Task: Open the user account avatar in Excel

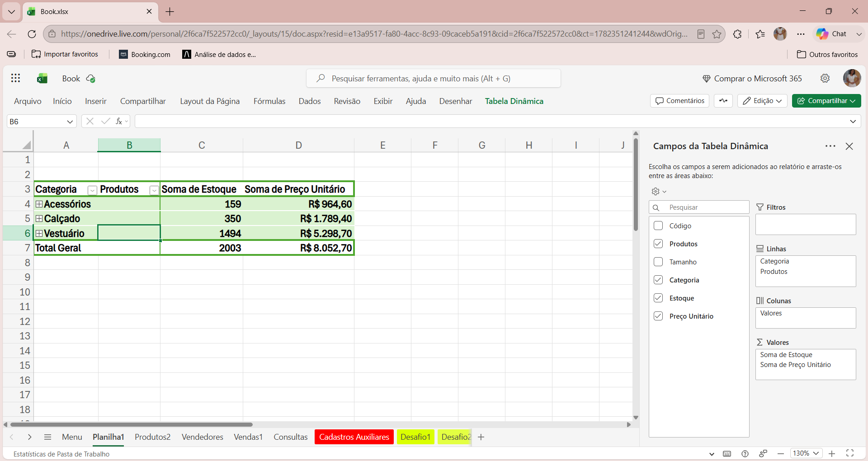Action: pos(852,78)
